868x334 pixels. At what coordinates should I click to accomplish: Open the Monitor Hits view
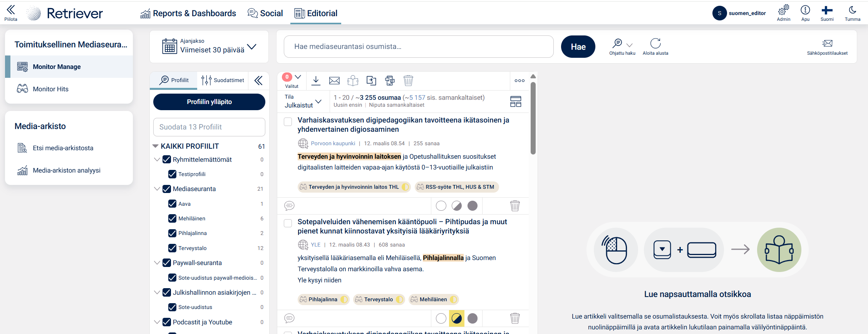pos(69,89)
